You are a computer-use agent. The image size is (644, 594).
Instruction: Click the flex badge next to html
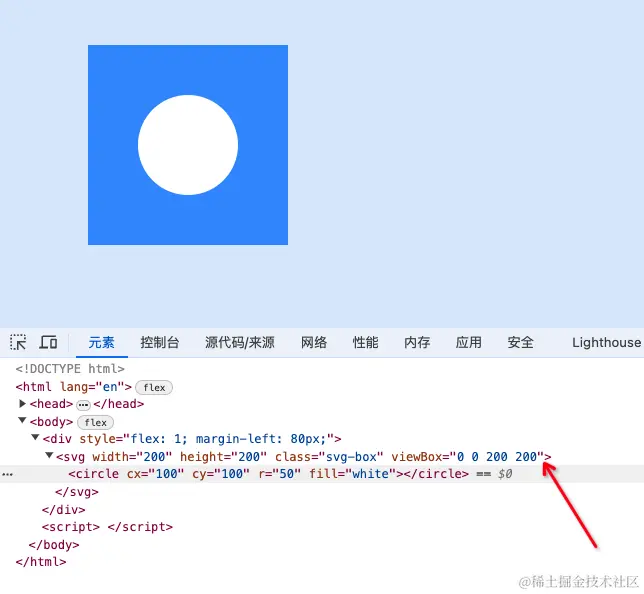[x=154, y=387]
